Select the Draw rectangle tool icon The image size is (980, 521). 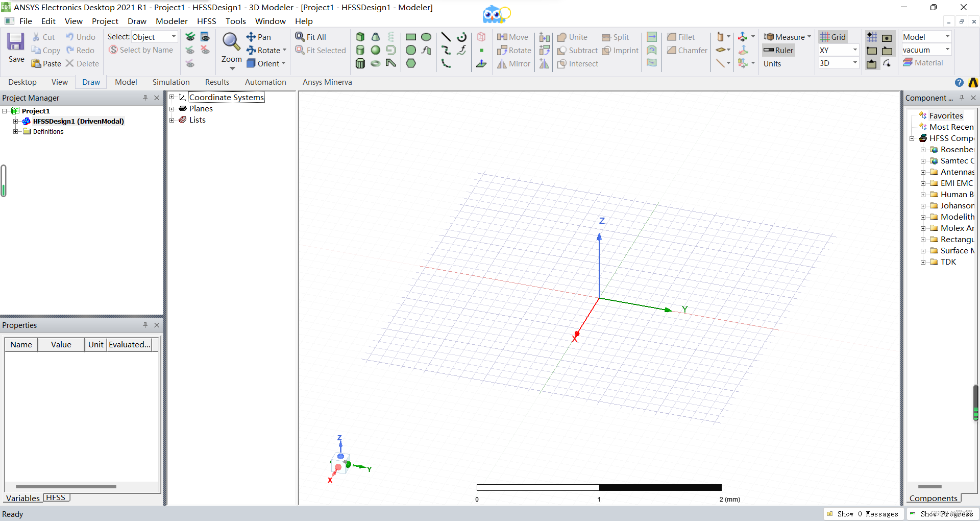tap(411, 37)
